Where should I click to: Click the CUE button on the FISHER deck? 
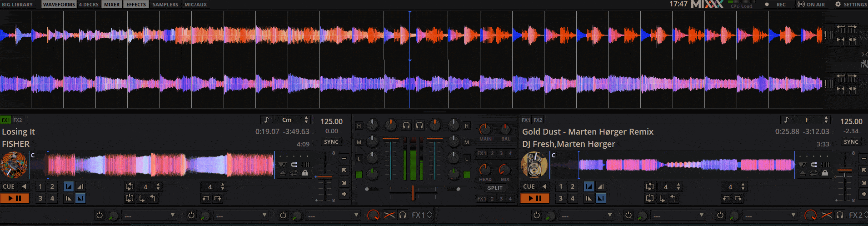coord(9,186)
